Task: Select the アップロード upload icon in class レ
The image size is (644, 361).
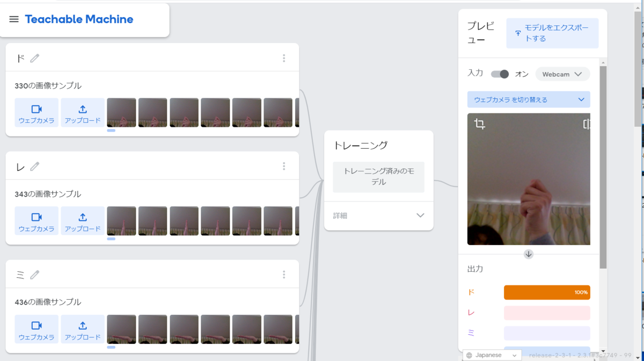Action: [82, 217]
